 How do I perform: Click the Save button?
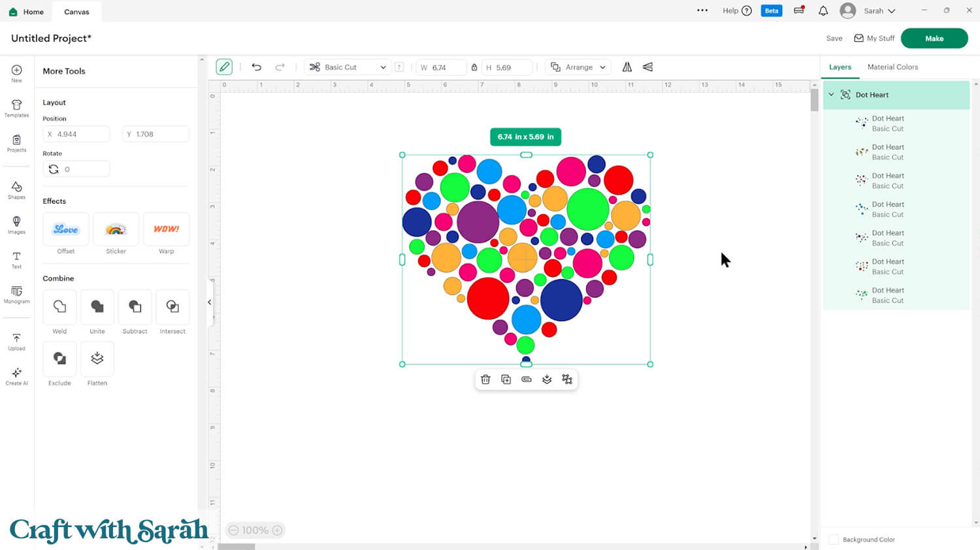click(x=834, y=39)
